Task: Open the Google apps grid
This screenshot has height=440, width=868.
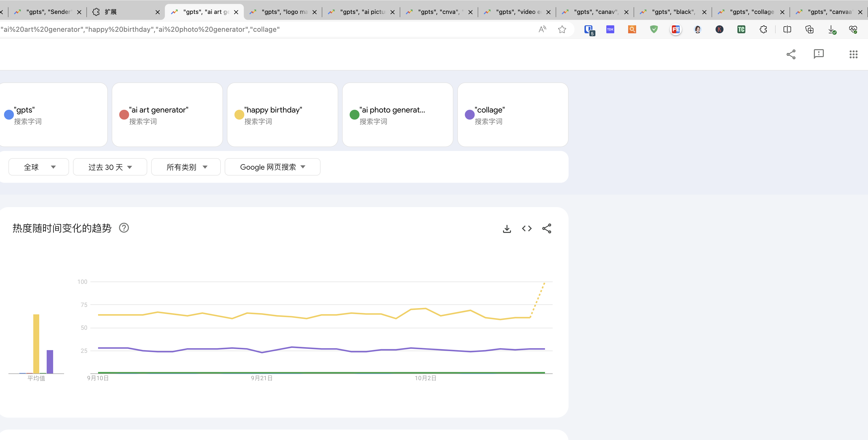Action: 853,54
